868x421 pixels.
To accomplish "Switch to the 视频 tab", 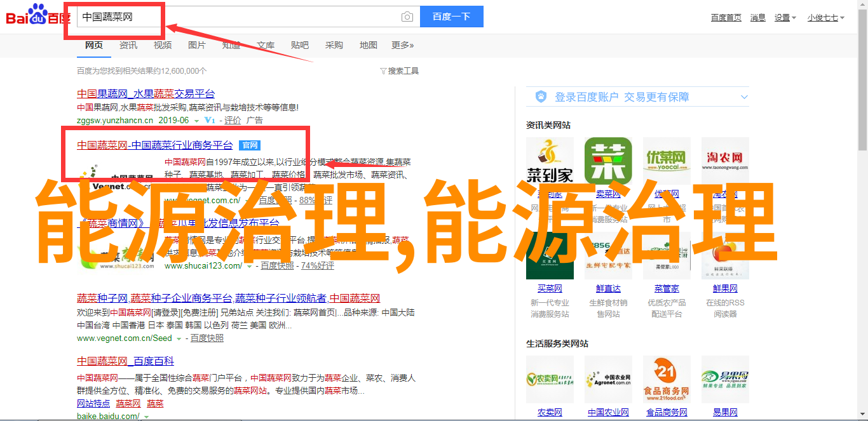I will (x=163, y=45).
